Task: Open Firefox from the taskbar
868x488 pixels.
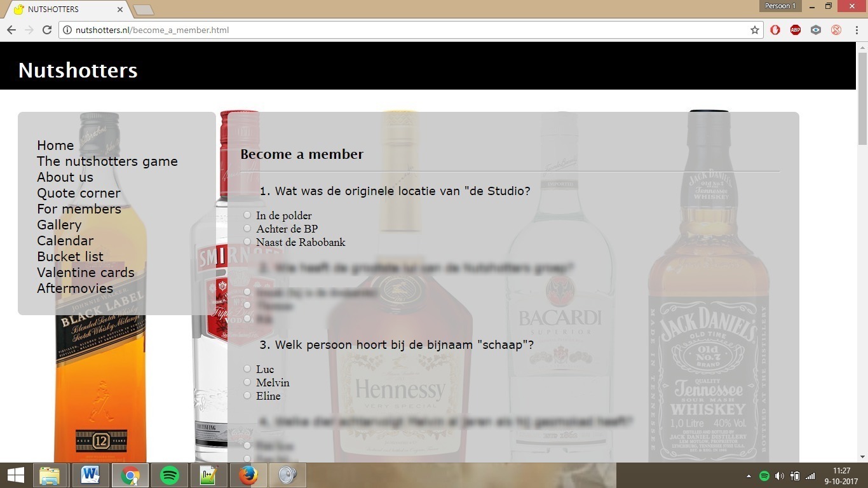Action: [x=248, y=475]
